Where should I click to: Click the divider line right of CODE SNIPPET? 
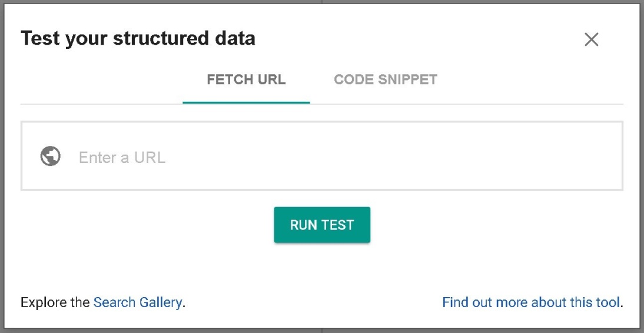tap(530, 104)
